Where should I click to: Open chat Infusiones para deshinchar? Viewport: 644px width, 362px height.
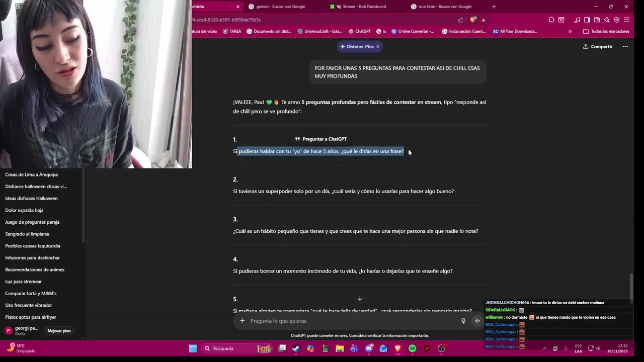click(x=32, y=258)
